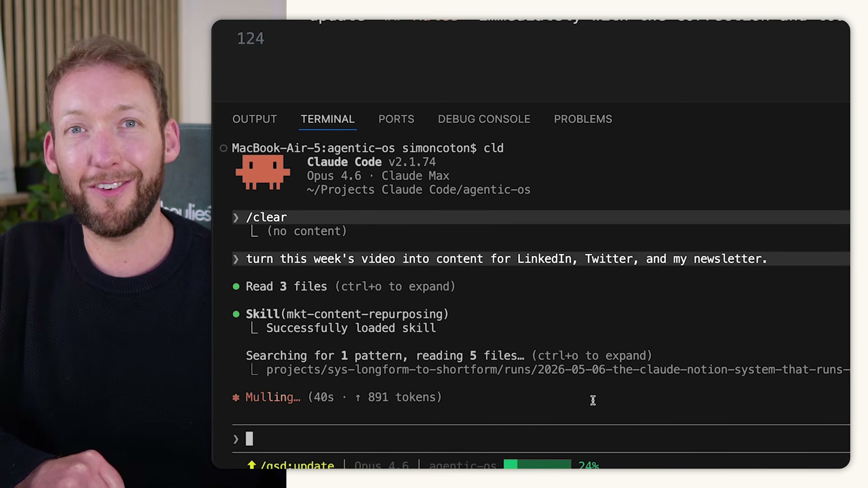Click the MacBook-Air-5 shell prompt with cld
The height and width of the screenshot is (488, 868).
[368, 148]
